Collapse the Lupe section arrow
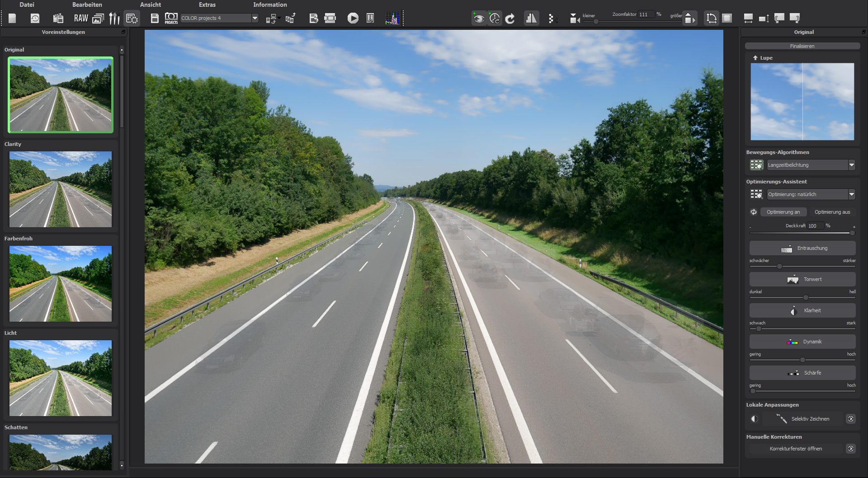 click(x=755, y=58)
